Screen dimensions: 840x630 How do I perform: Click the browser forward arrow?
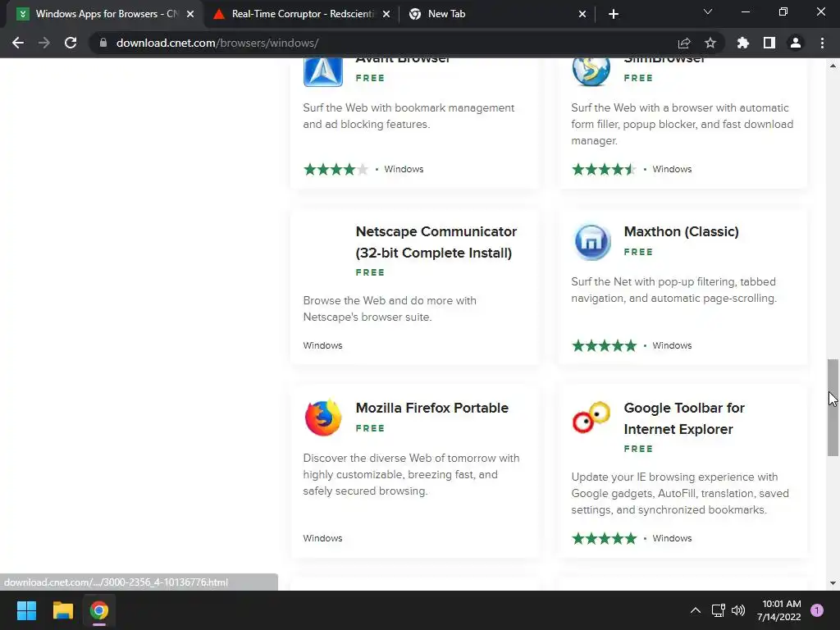click(x=44, y=43)
